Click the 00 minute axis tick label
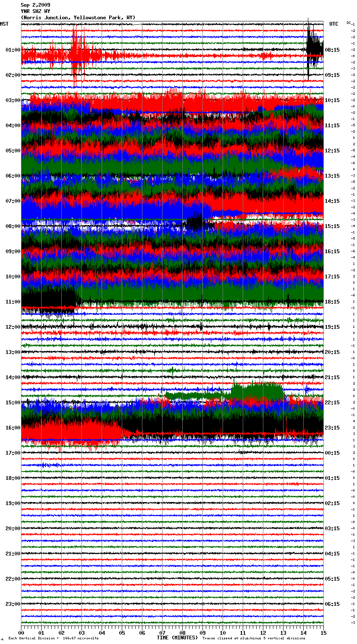Image resolution: width=357 pixels, height=644 pixels. 21,633
